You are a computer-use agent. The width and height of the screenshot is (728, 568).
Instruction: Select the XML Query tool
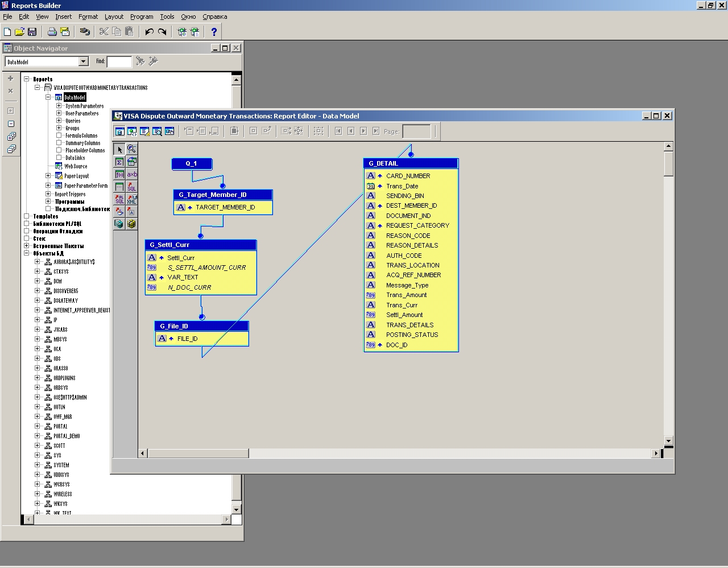click(131, 199)
